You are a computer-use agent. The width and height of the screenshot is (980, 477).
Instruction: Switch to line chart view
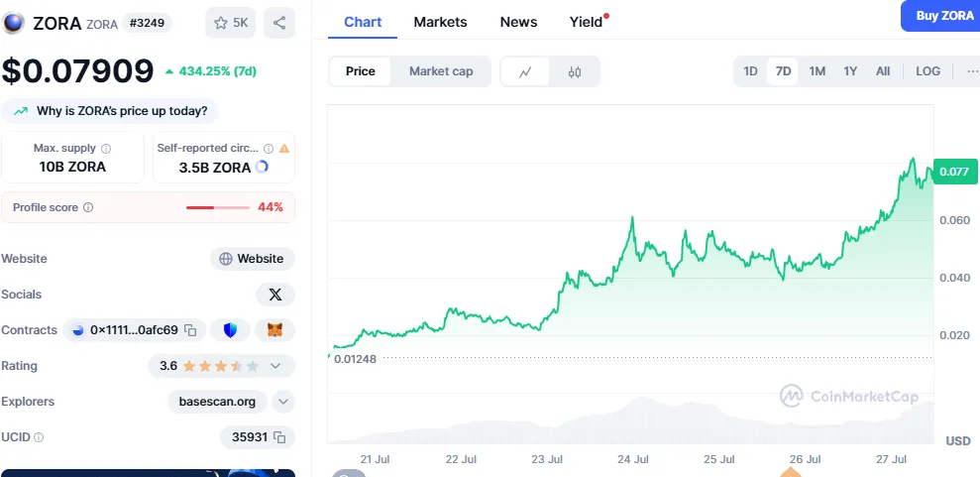pyautogui.click(x=526, y=71)
